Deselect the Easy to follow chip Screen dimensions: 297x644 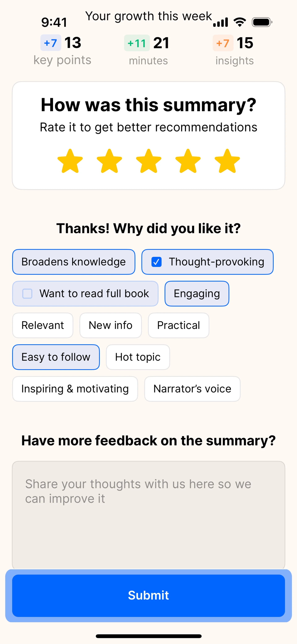coord(56,357)
